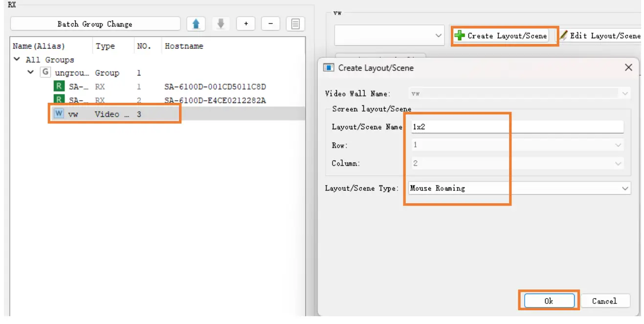Viewport: 644px width, 324px height.
Task: Click the green plus icon of Create Layout/Scene
Action: click(460, 35)
